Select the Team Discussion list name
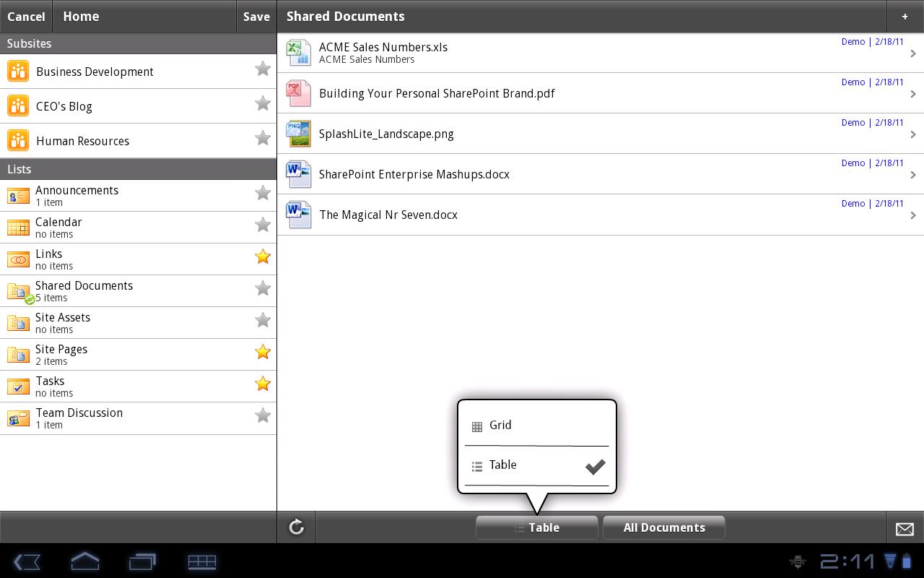Image resolution: width=924 pixels, height=578 pixels. (79, 413)
